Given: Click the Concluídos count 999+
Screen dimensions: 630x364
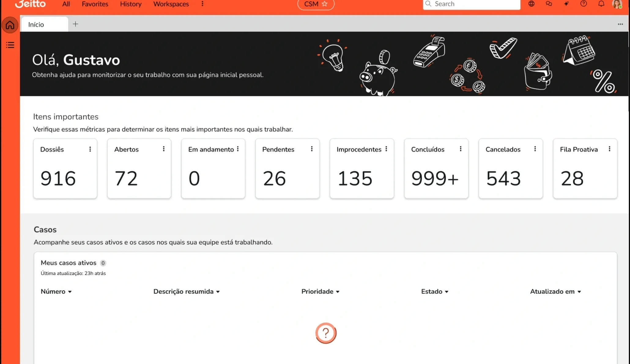Looking at the screenshot, I should (435, 178).
